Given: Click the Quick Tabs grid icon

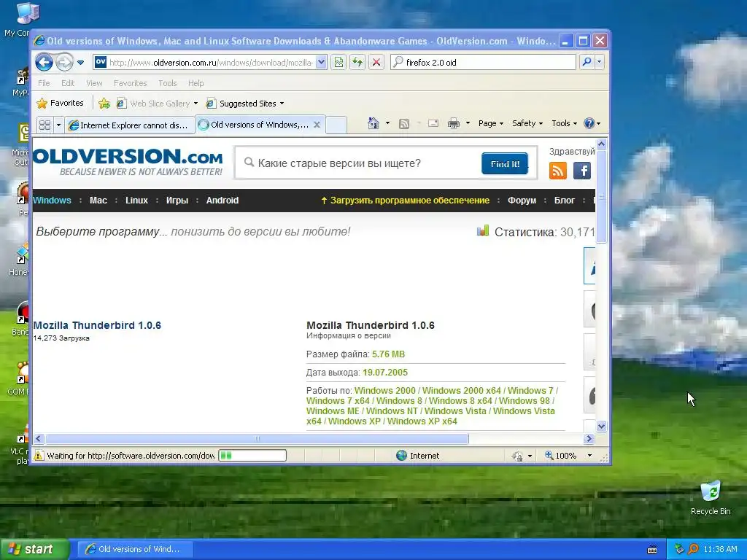Looking at the screenshot, I should (44, 125).
